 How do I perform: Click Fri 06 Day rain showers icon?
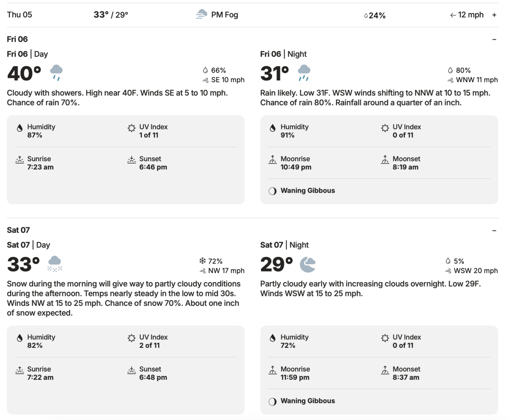[x=56, y=73]
